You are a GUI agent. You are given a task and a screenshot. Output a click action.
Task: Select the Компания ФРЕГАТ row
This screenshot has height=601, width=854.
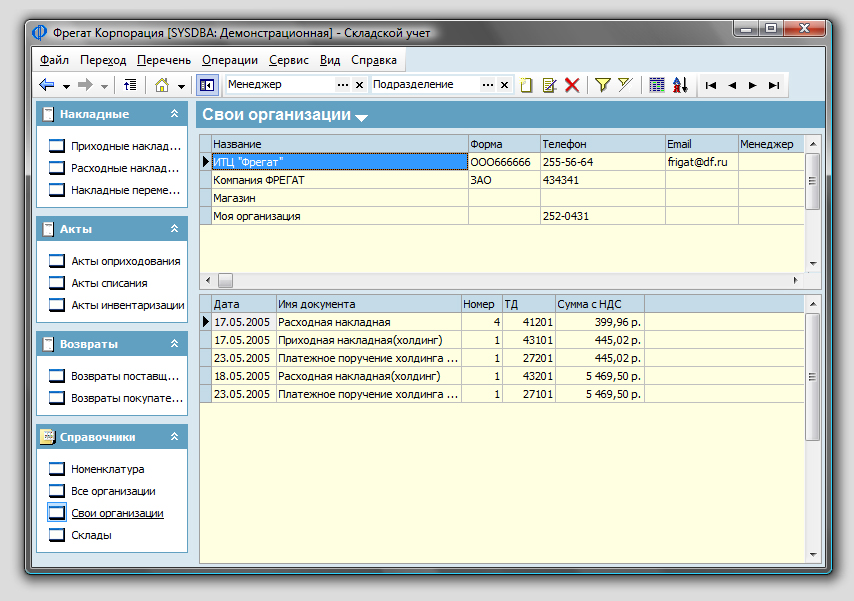tap(258, 180)
